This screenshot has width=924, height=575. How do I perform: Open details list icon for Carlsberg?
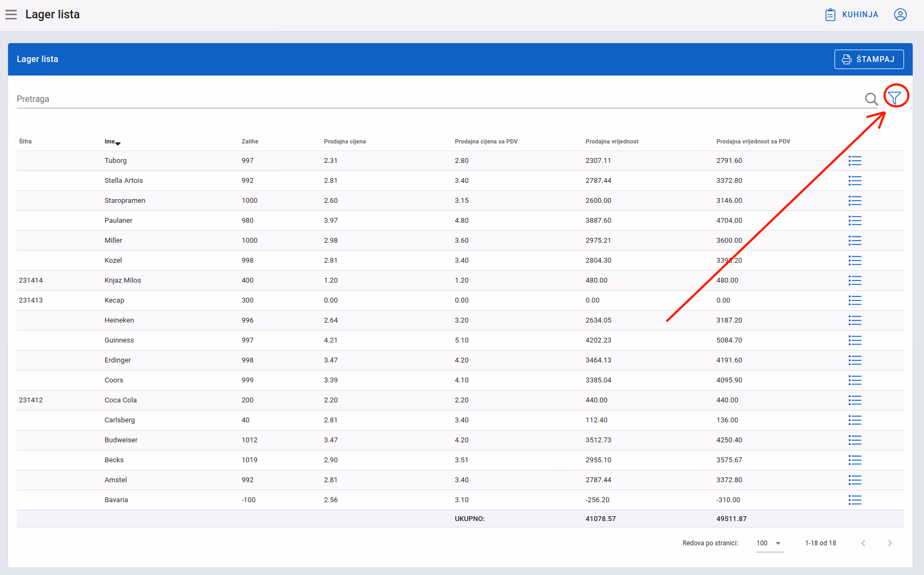pos(855,420)
